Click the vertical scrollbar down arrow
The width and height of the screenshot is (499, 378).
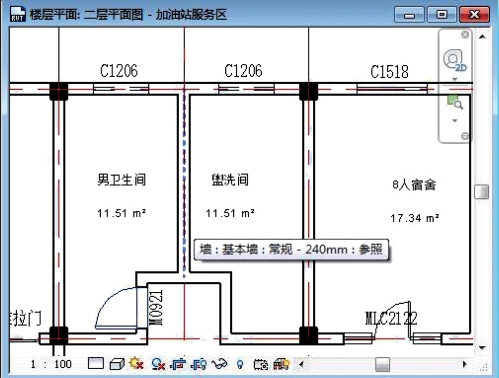(x=482, y=348)
